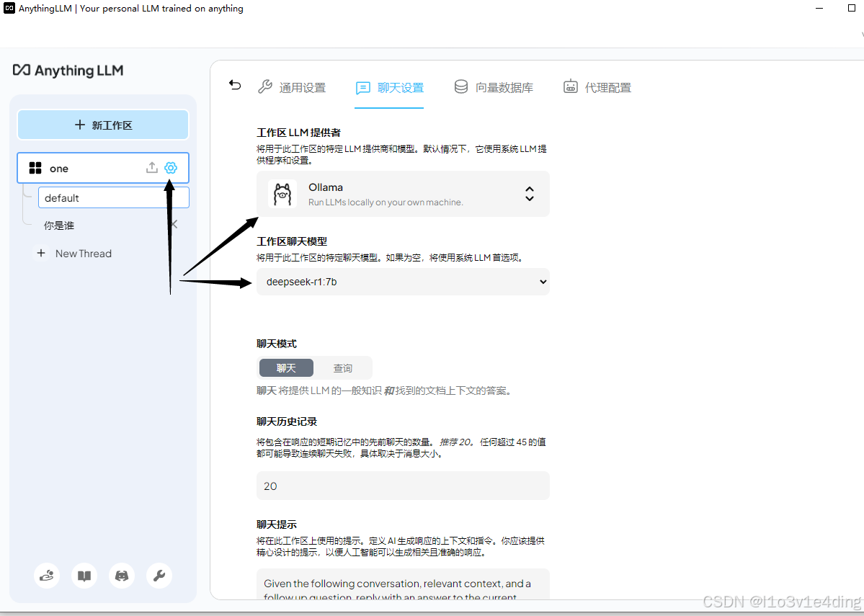
Task: Click the plus icon beside New Thread
Action: (x=41, y=253)
